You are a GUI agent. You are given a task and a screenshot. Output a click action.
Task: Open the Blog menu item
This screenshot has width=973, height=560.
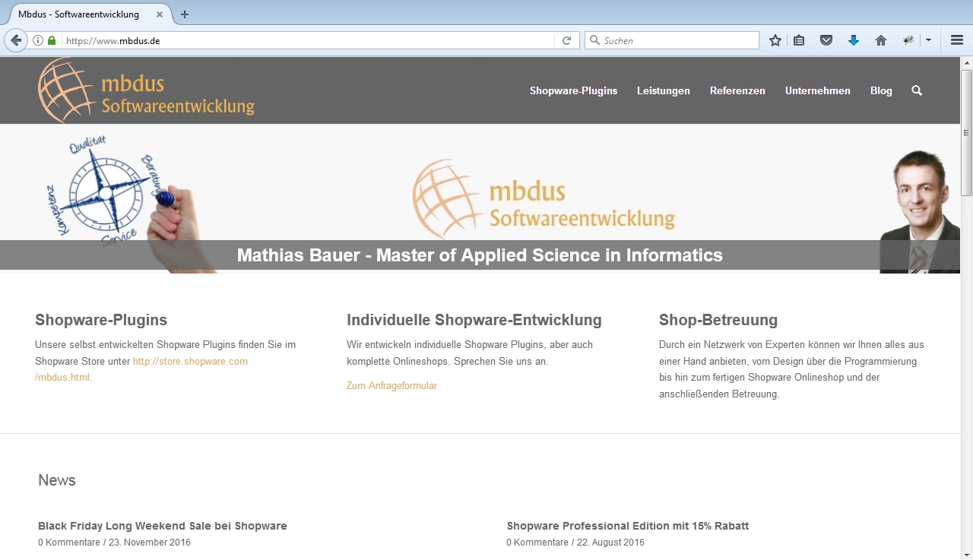point(881,90)
